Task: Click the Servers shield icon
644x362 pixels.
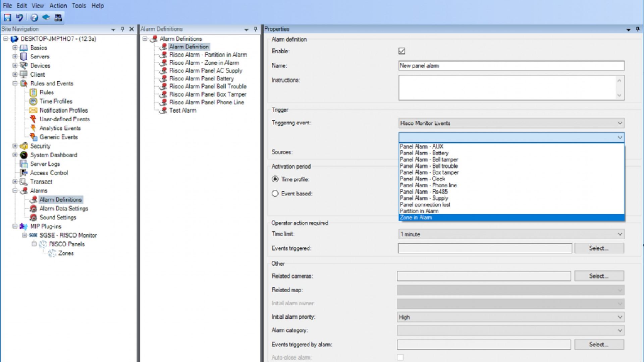Action: click(x=24, y=57)
